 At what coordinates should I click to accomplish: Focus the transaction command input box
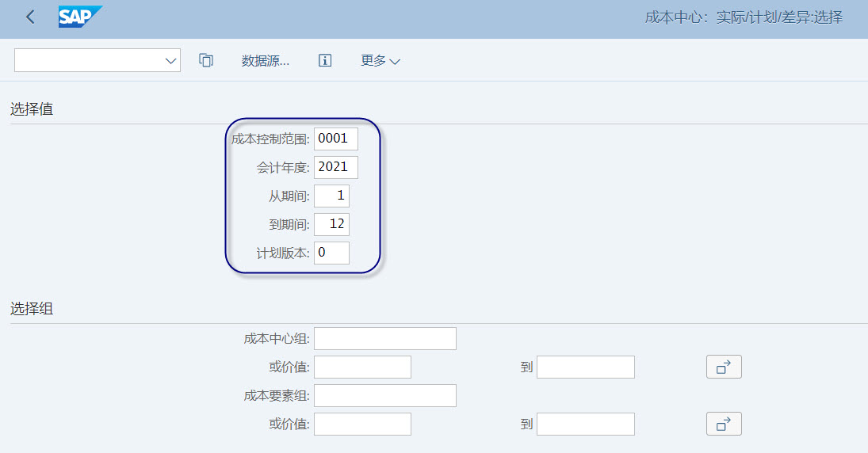click(98, 60)
